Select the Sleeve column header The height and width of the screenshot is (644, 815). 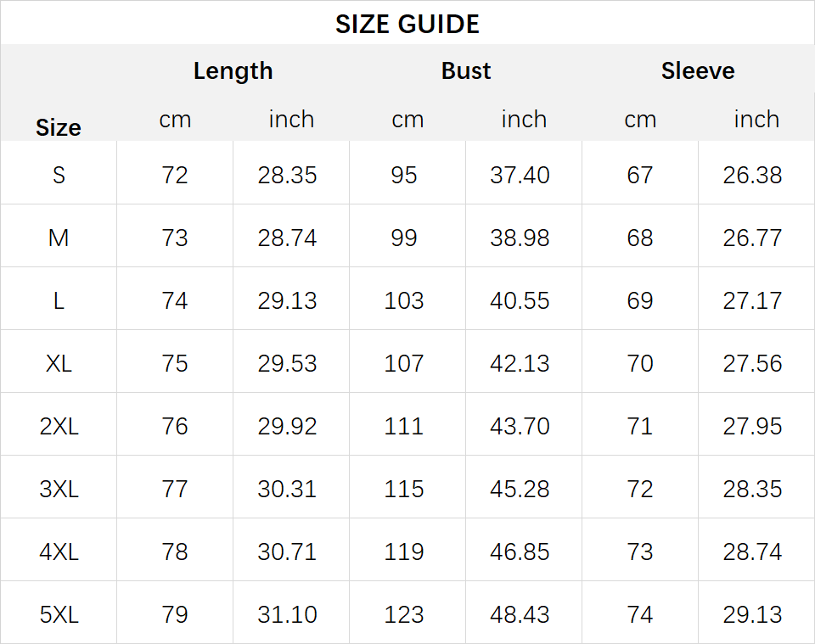[698, 70]
